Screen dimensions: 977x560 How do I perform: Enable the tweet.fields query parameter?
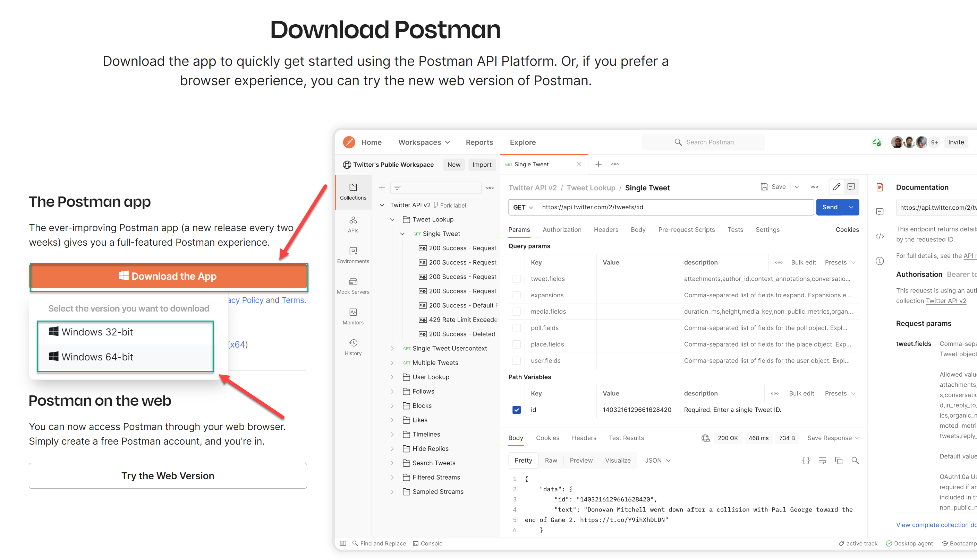[516, 279]
